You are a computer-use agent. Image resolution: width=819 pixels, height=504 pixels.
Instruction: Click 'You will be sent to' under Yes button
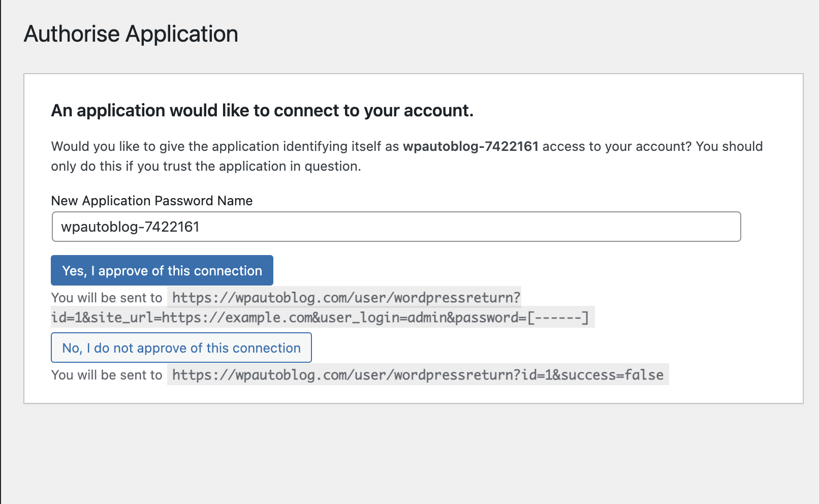[107, 298]
